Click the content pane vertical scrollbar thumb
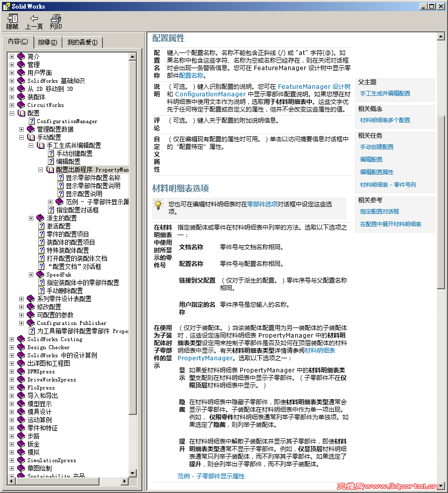This screenshot has height=493, width=448. (x=441, y=202)
